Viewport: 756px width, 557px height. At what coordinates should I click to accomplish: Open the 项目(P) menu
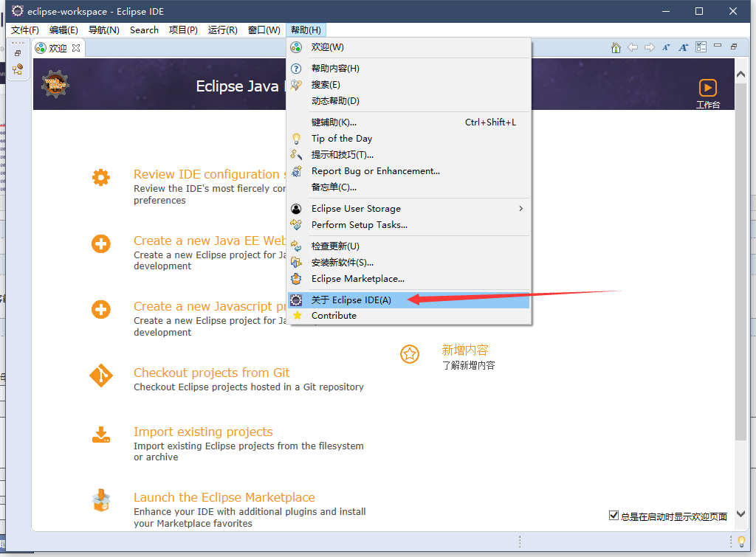pos(183,30)
